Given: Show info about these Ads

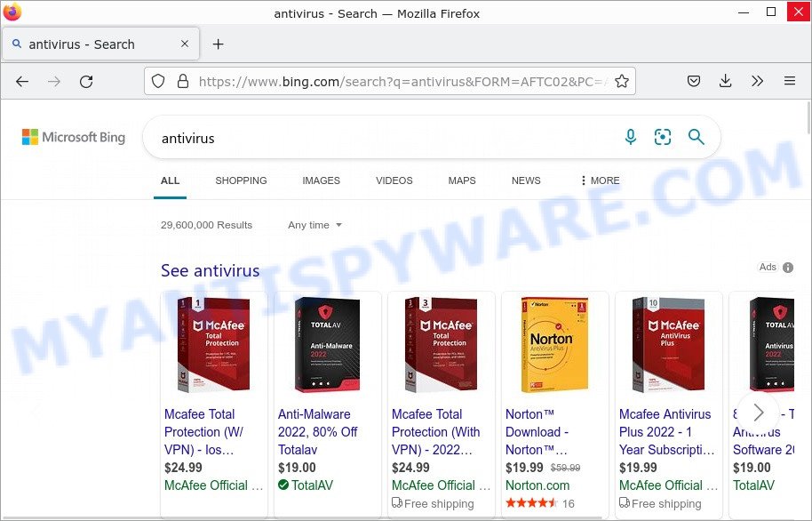Looking at the screenshot, I should click(788, 268).
